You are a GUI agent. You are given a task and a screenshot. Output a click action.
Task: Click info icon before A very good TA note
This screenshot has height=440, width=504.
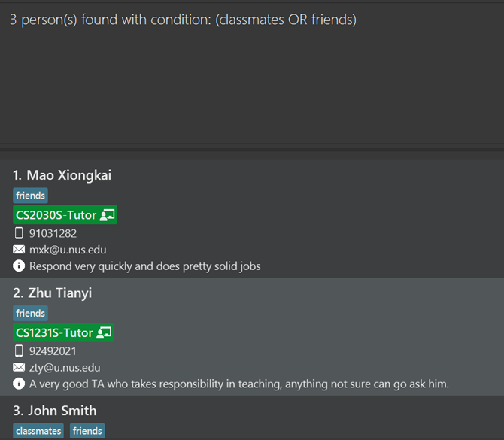[19, 384]
